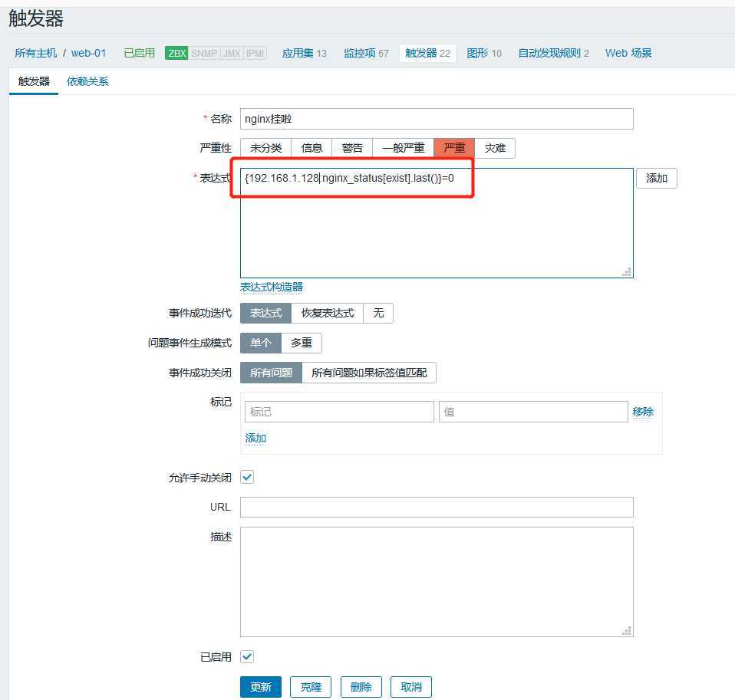Click inside the 描述 text area
The image size is (735, 700).
[x=437, y=582]
